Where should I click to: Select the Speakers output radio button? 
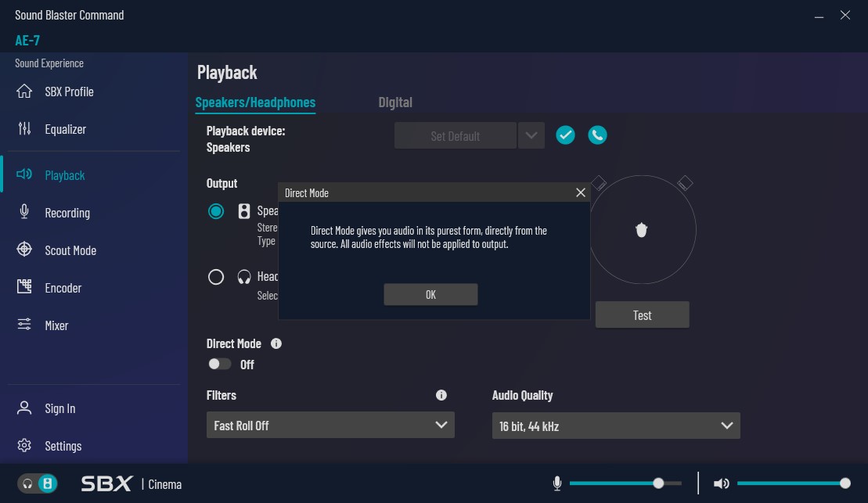pos(216,211)
